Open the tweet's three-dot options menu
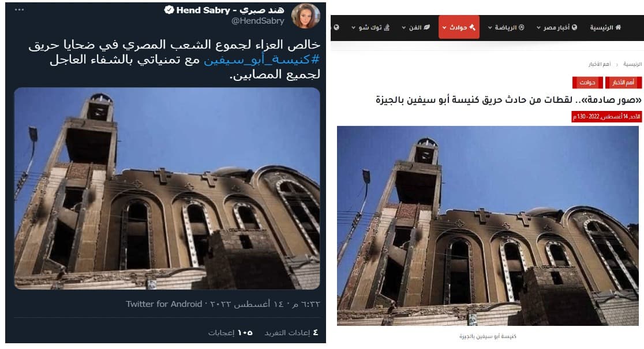 19,9
